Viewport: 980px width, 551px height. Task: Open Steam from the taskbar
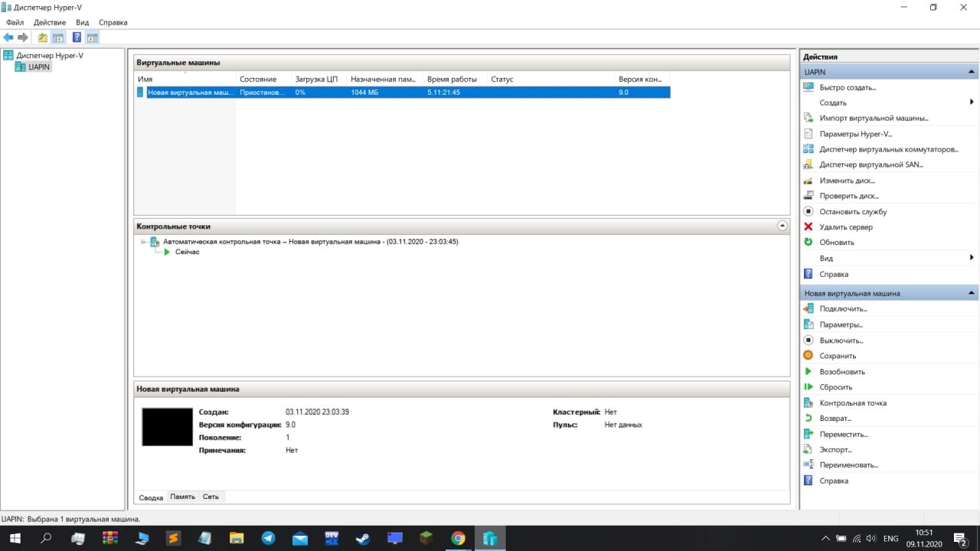[x=363, y=539]
